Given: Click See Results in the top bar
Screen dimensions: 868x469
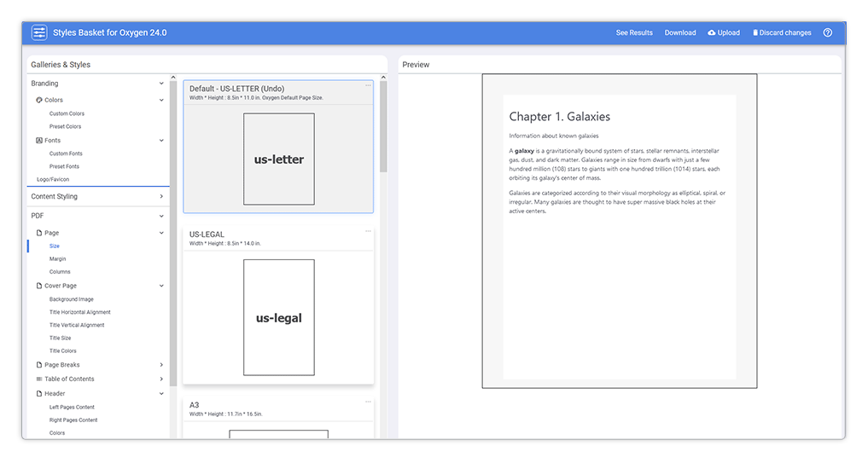Looking at the screenshot, I should point(634,33).
